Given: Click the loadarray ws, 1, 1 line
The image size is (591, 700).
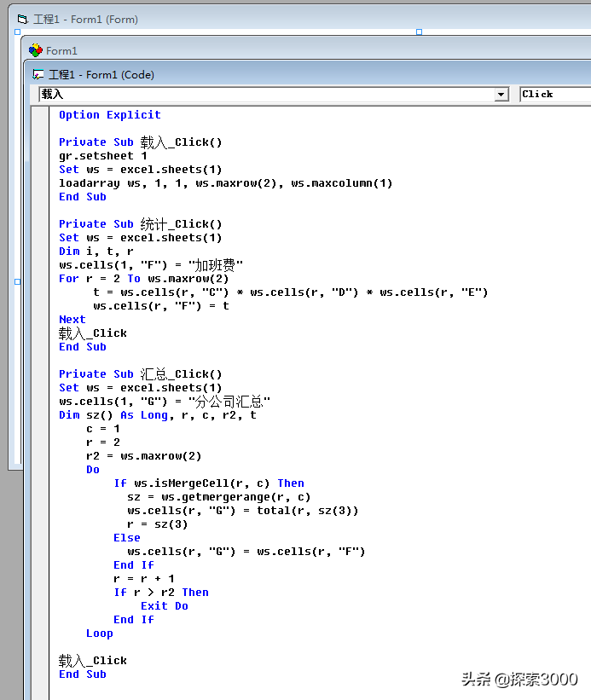Looking at the screenshot, I should [x=226, y=183].
